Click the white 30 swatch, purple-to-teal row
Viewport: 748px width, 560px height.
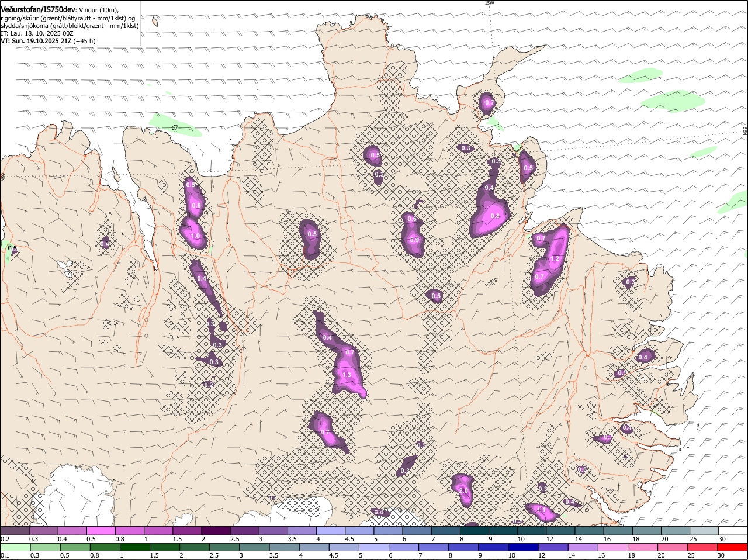pos(733,531)
